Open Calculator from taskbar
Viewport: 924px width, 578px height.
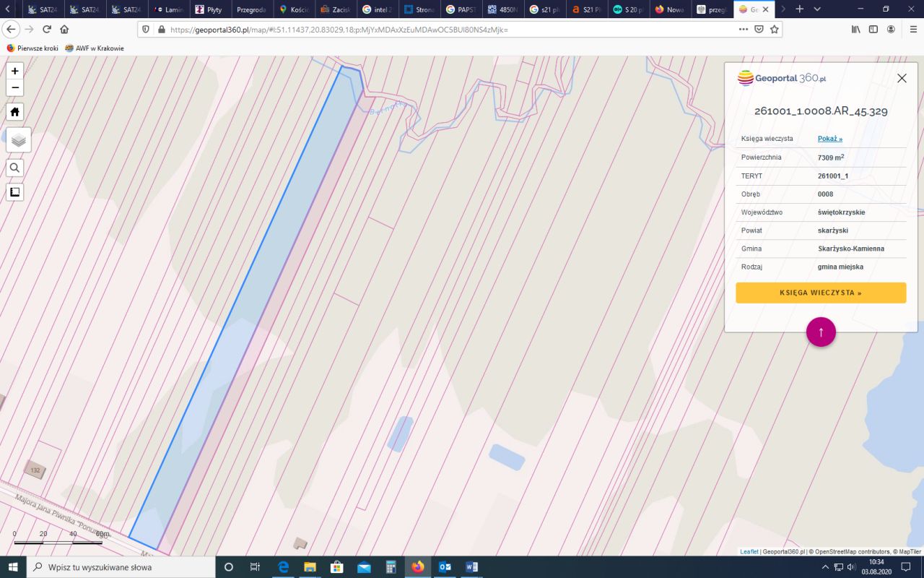tap(391, 567)
